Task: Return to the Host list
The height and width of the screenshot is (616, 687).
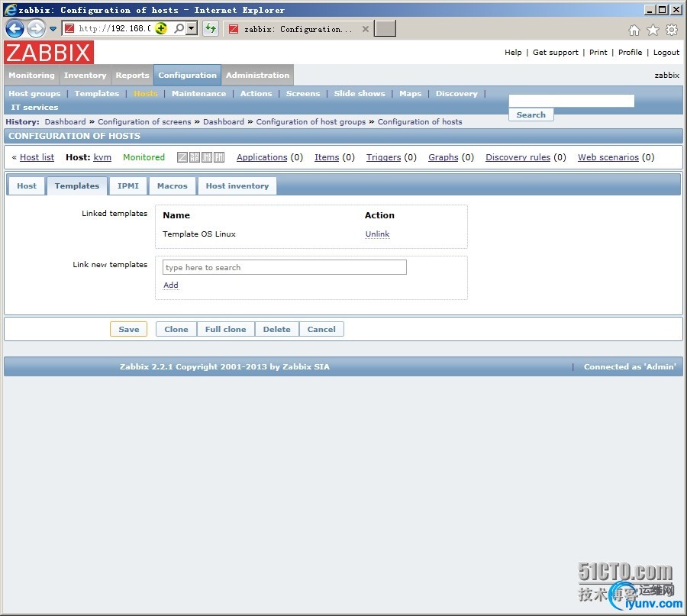Action: [37, 157]
